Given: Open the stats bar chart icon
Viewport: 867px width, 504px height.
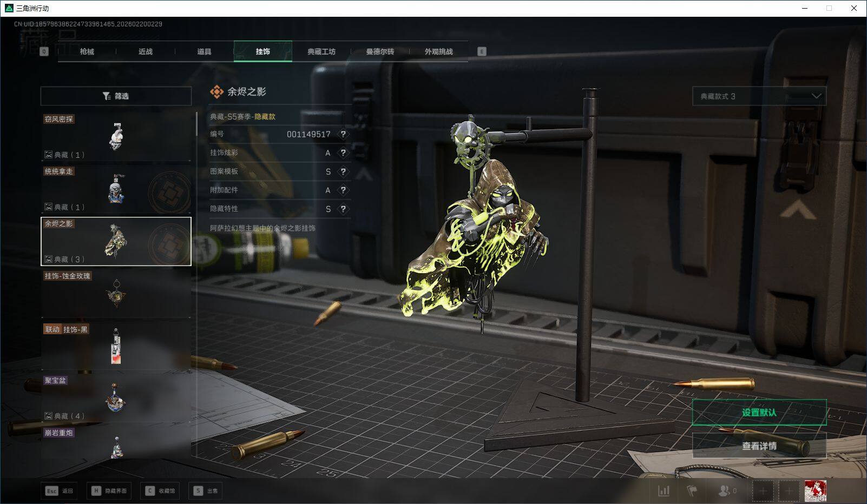Looking at the screenshot, I should 664,490.
